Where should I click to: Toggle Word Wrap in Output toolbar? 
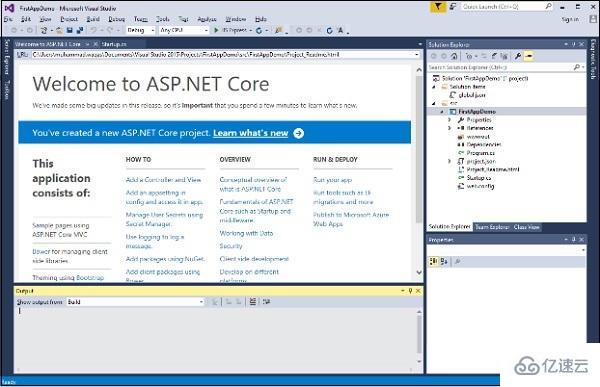click(266, 302)
